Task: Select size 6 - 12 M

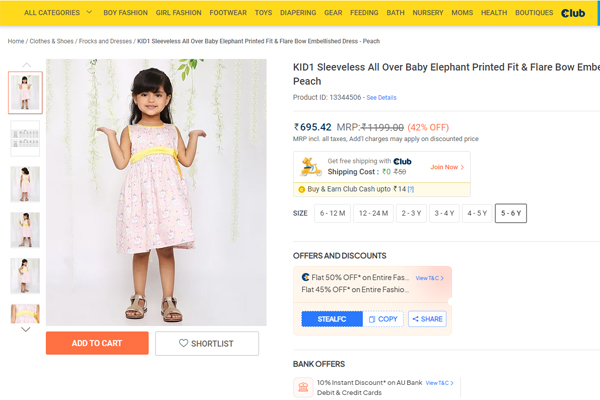Action: (332, 213)
